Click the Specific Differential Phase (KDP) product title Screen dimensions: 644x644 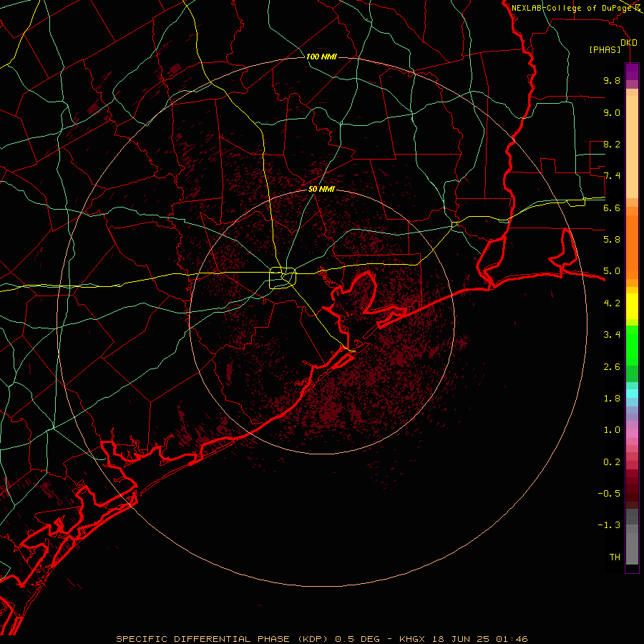pos(223,639)
